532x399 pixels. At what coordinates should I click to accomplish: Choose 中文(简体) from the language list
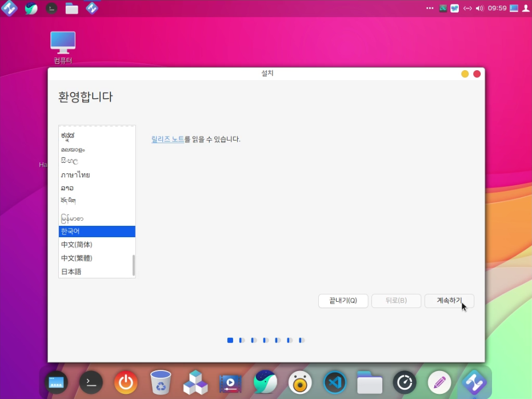(x=77, y=245)
